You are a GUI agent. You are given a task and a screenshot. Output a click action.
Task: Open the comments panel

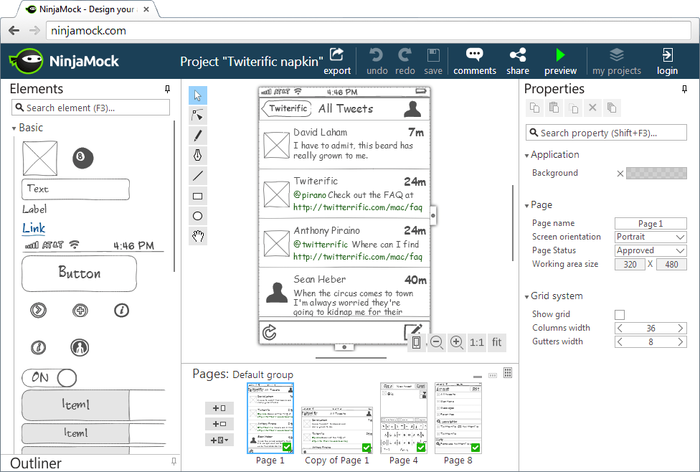click(474, 61)
